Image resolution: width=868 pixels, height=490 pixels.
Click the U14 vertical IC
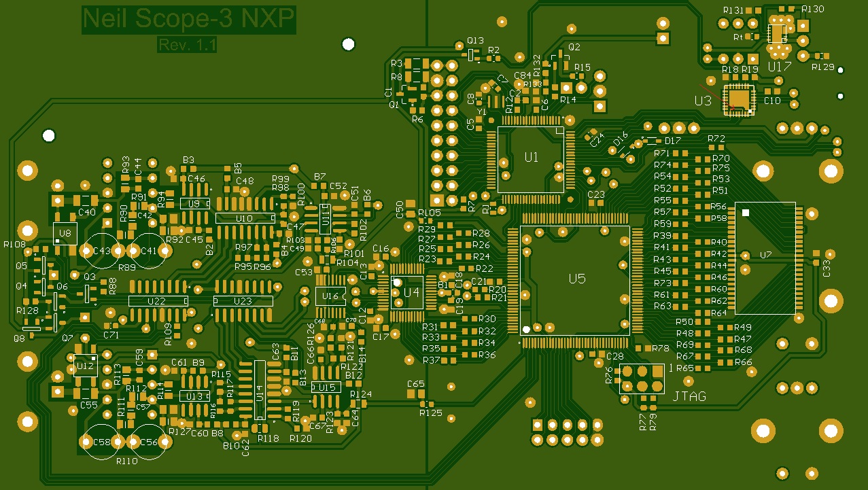click(x=260, y=389)
